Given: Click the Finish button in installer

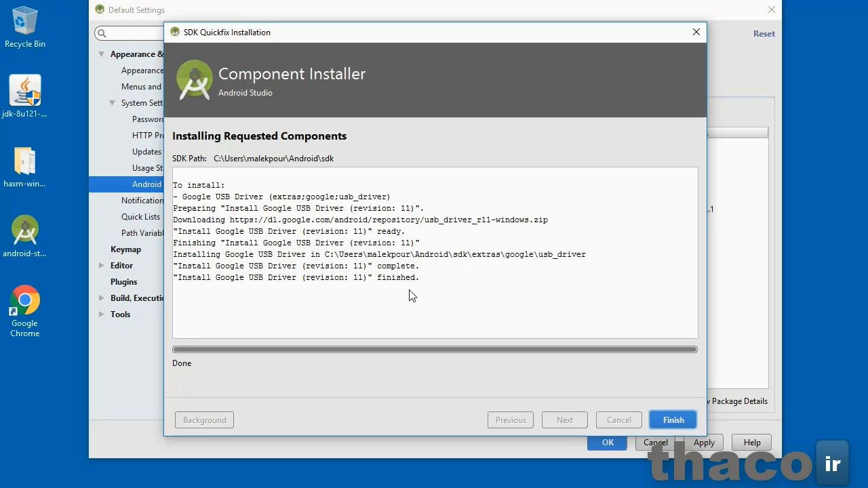Looking at the screenshot, I should [673, 420].
